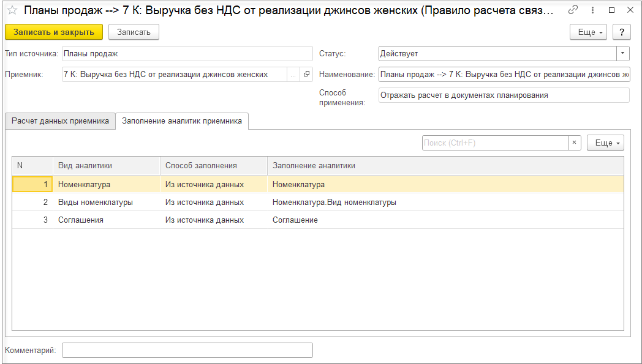
Task: Click the Комментарий input field
Action: click(x=187, y=350)
